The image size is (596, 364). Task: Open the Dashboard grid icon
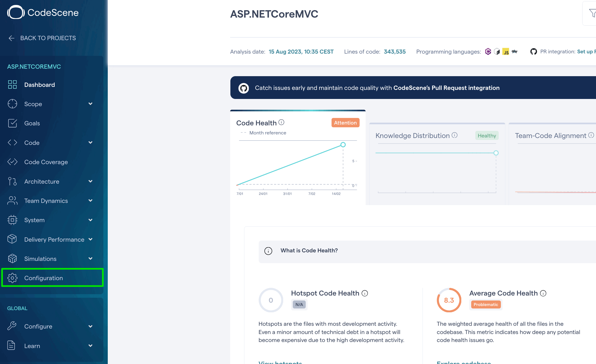click(x=12, y=85)
